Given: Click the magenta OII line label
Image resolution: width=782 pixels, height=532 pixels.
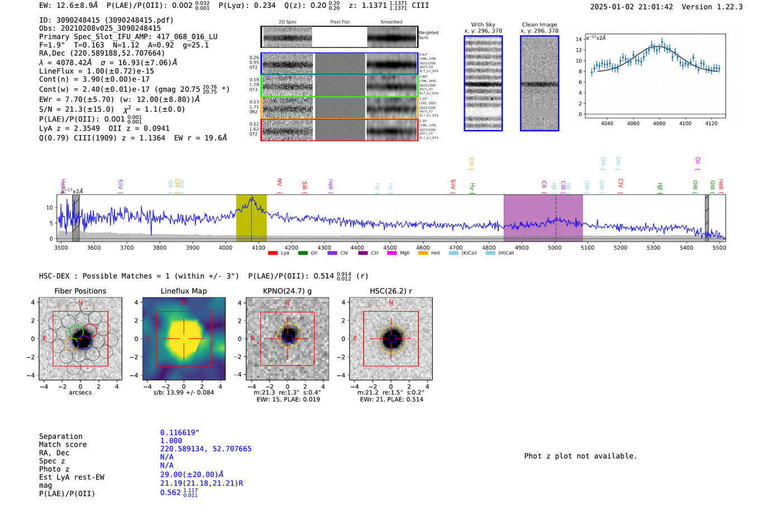Looking at the screenshot, I should [698, 163].
